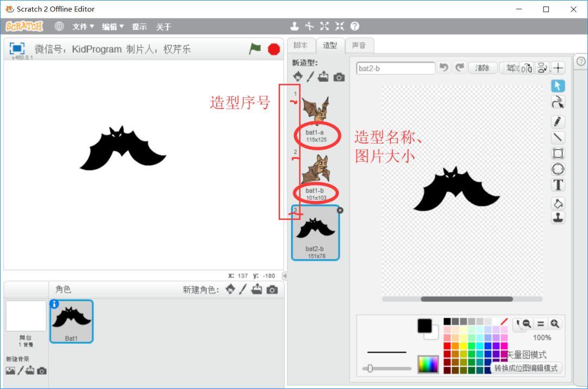Open the 关于 menu item
This screenshot has width=588, height=389.
pyautogui.click(x=163, y=27)
